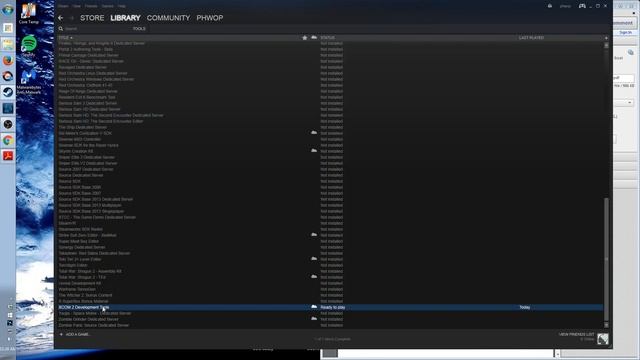640x360 pixels.
Task: Click the friends avatar thumbnail at bottom right
Action: [602, 338]
